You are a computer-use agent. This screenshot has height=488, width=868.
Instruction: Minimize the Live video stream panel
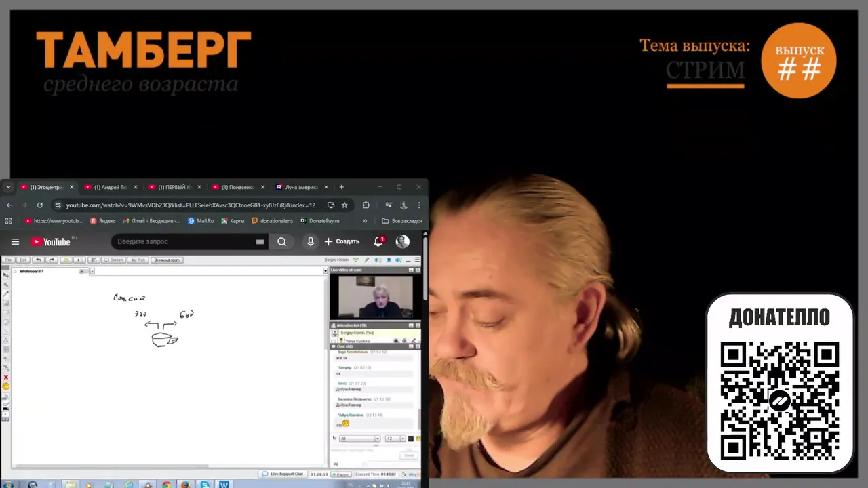(x=411, y=270)
